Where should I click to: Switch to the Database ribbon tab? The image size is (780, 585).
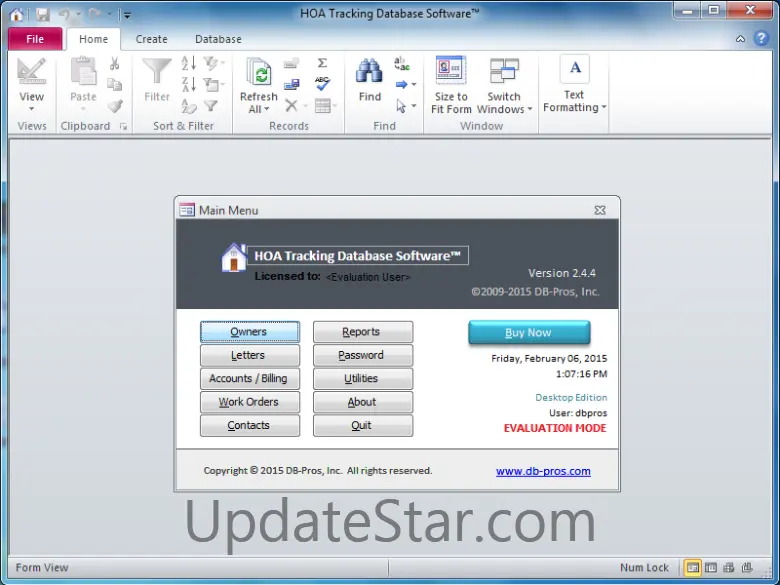tap(218, 39)
